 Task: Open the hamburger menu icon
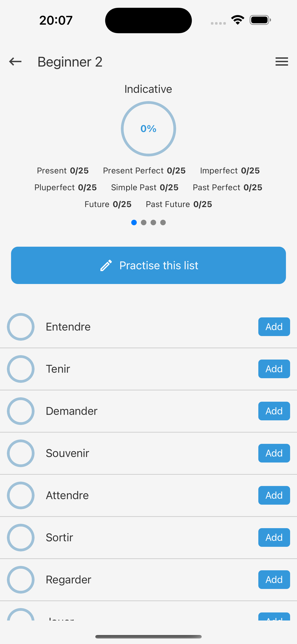[x=282, y=61]
